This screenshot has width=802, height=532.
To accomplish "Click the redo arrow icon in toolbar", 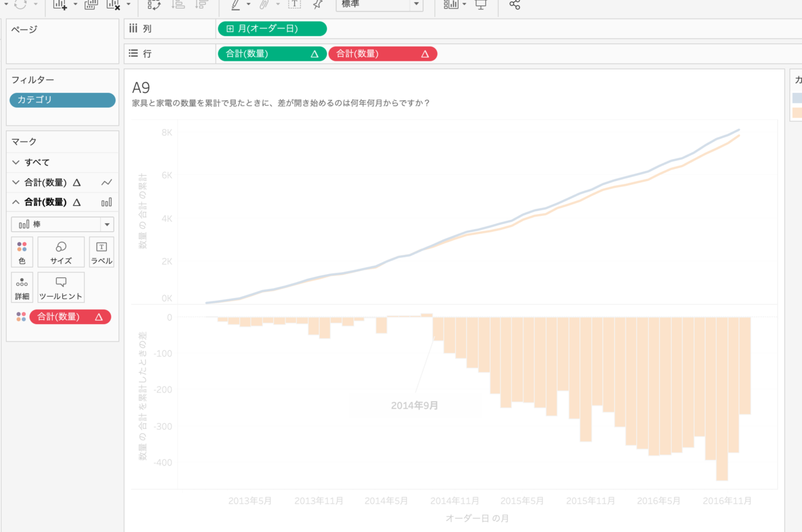I will pyautogui.click(x=21, y=4).
